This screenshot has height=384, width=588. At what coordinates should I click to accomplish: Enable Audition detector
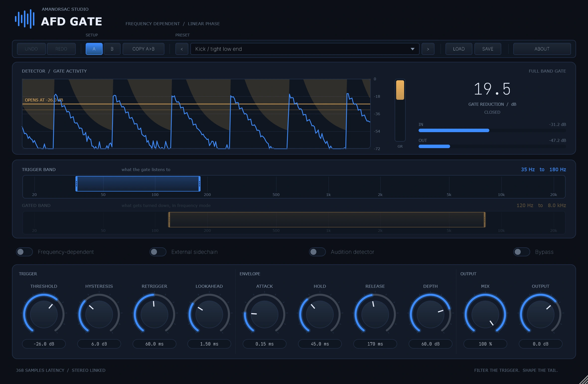(x=317, y=252)
